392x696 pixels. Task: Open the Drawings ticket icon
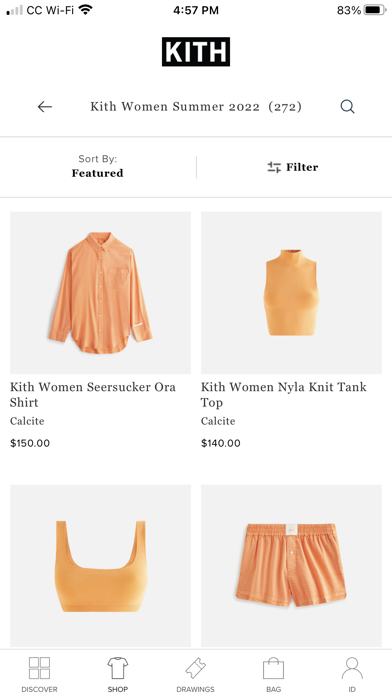click(195, 668)
